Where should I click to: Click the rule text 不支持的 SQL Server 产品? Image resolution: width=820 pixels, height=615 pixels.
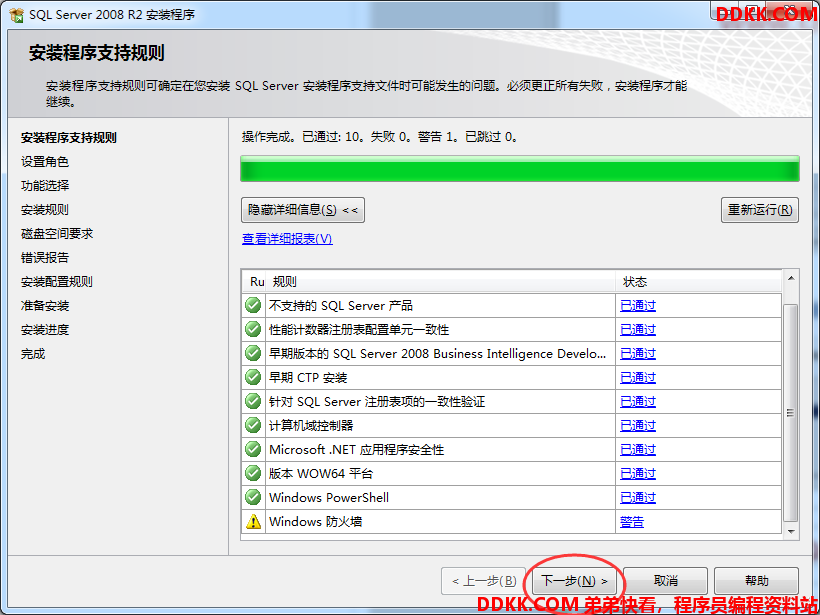[x=340, y=305]
